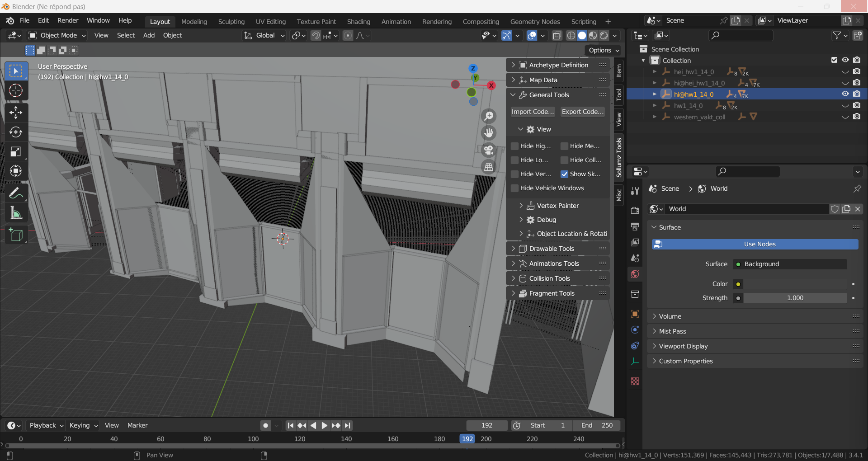The height and width of the screenshot is (461, 868).
Task: Open the Object Mode dropdown
Action: click(x=57, y=35)
